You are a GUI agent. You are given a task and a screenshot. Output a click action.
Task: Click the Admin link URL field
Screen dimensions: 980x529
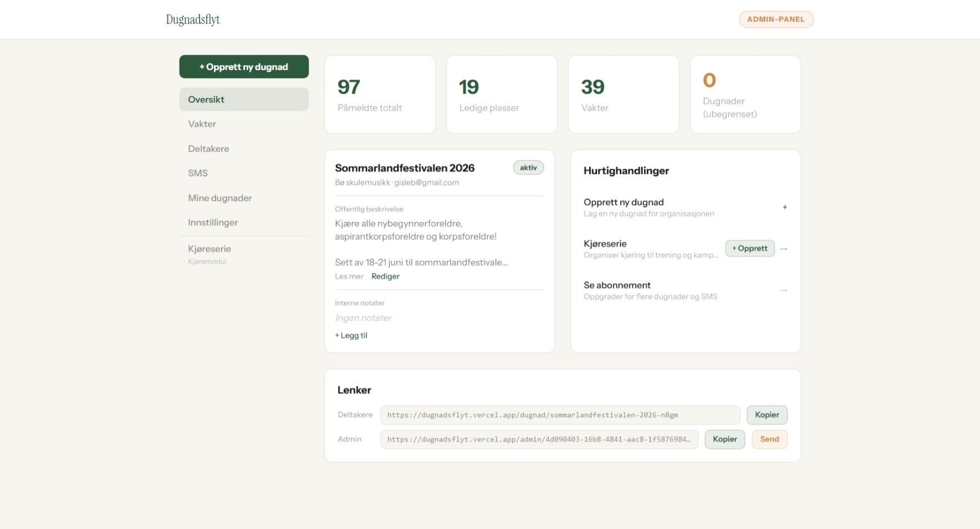(x=539, y=440)
